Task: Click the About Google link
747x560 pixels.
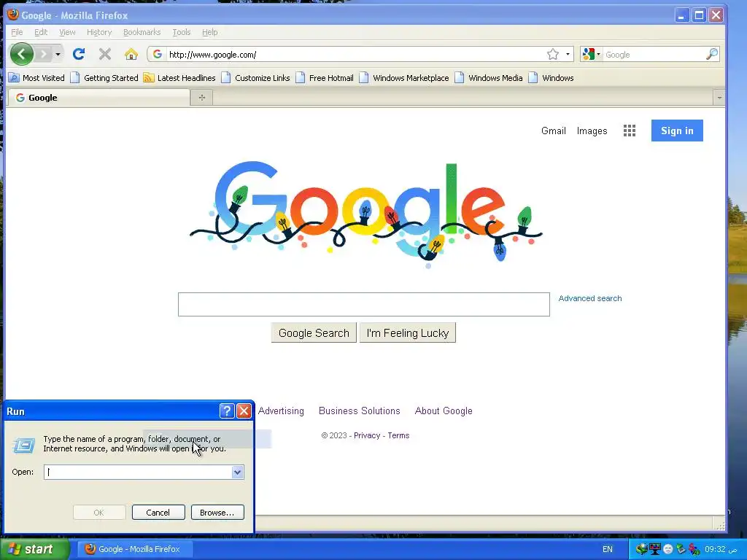Action: (444, 411)
